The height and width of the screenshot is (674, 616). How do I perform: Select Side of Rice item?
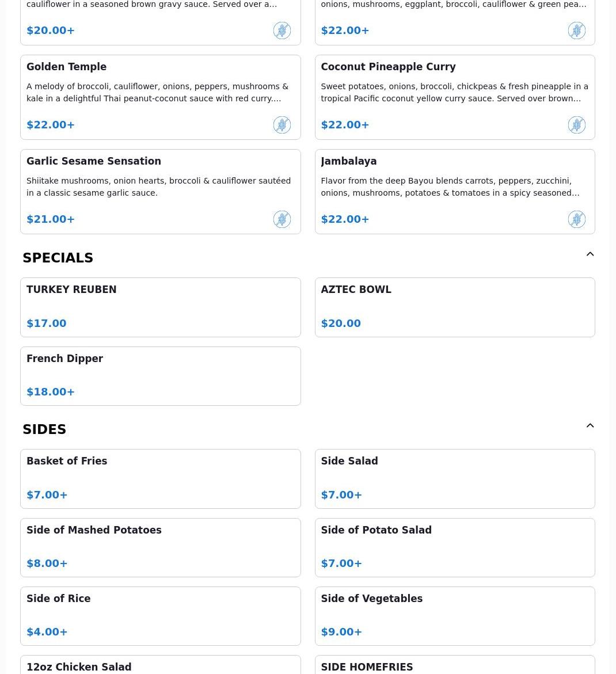coord(160,615)
